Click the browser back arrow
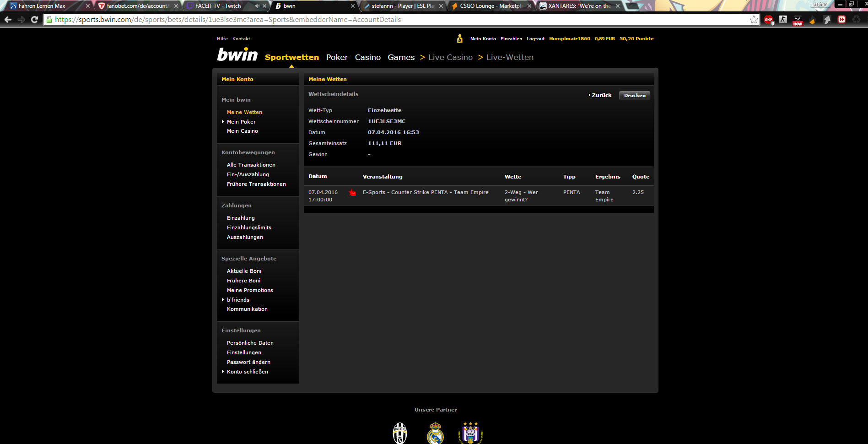868x444 pixels. 8,20
